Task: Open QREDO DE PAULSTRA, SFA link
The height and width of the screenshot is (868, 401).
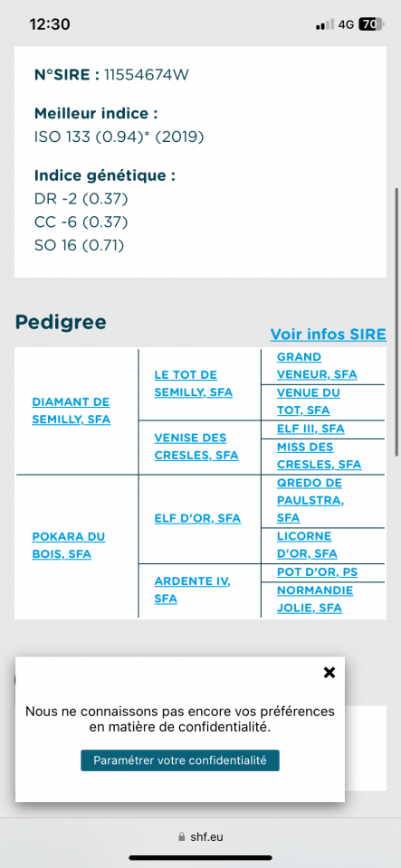Action: [310, 500]
